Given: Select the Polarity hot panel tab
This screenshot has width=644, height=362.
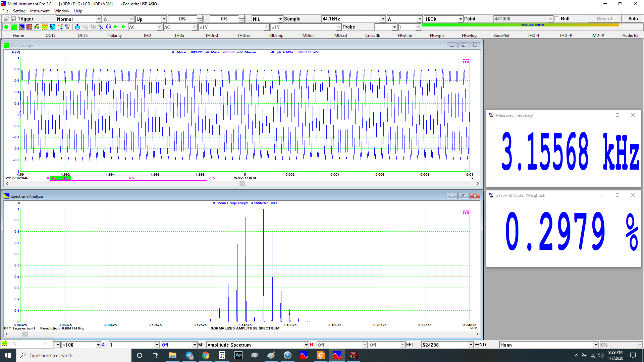Looking at the screenshot, I should pos(115,36).
